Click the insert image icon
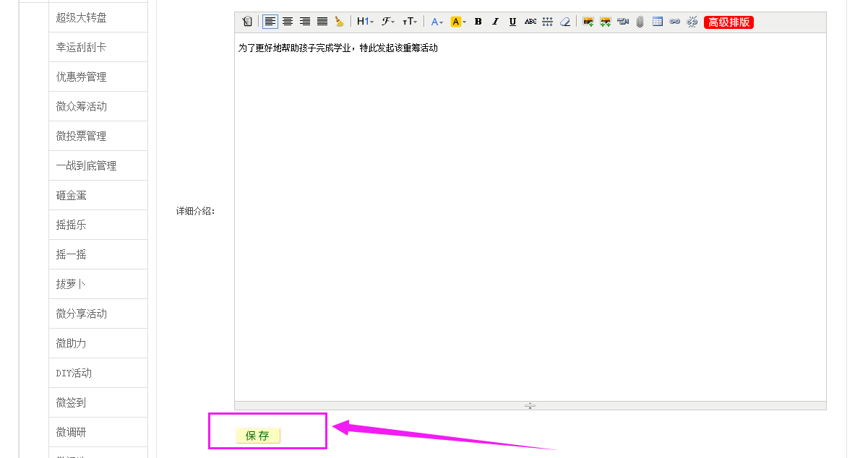The width and height of the screenshot is (868, 458). tap(588, 22)
